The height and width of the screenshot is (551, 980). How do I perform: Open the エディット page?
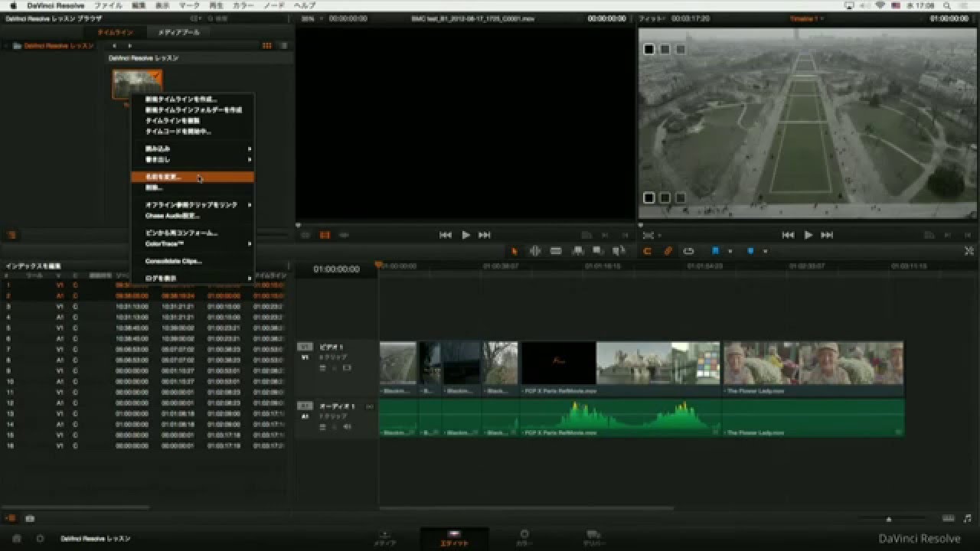(x=454, y=538)
